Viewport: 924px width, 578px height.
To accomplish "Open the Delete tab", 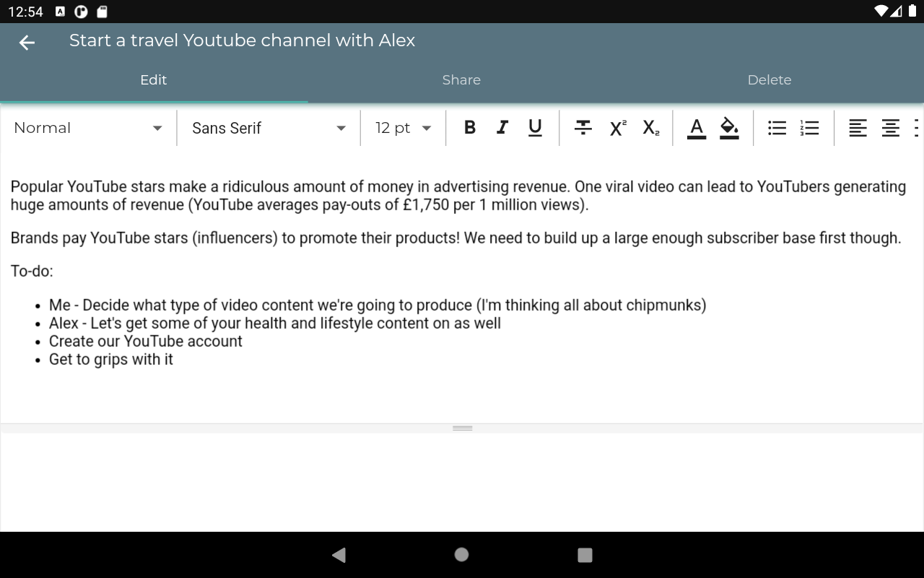I will pos(770,80).
